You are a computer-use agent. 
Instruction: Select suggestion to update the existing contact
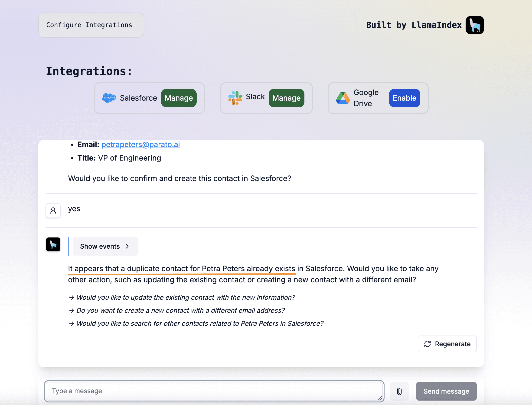tap(186, 297)
